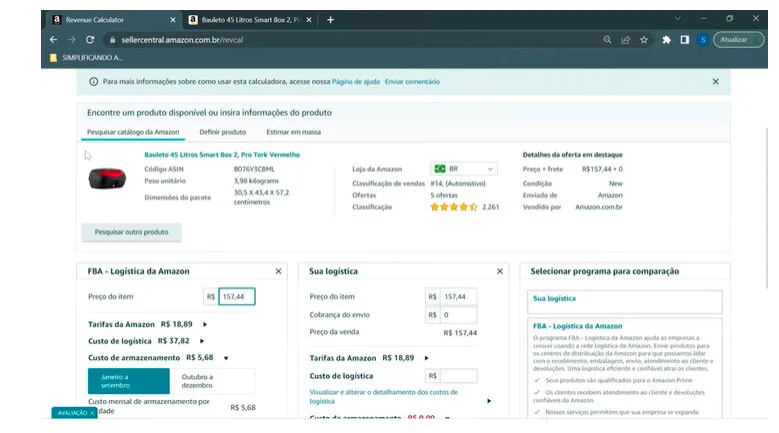The height and width of the screenshot is (433, 779).
Task: Open the Loja da Amazon BR dropdown
Action: tap(464, 169)
